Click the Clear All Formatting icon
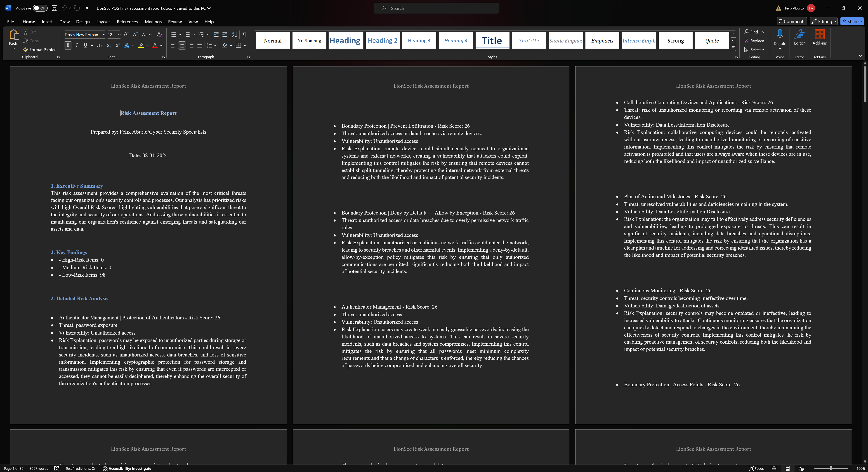The width and height of the screenshot is (868, 472). pyautogui.click(x=160, y=34)
